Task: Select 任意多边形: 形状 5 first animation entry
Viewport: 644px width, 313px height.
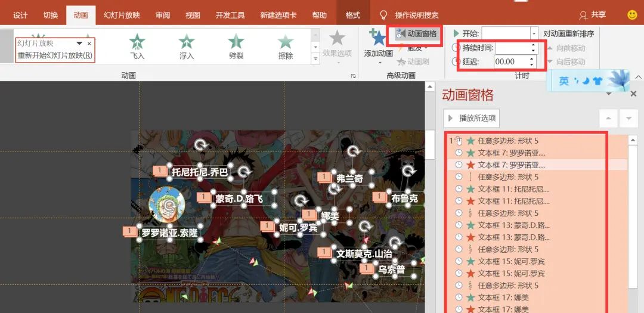Action: (x=538, y=141)
